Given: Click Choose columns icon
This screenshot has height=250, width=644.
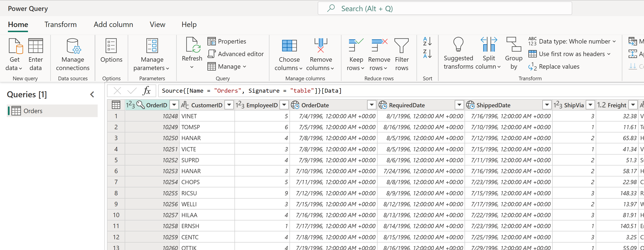Looking at the screenshot, I should click(289, 46).
